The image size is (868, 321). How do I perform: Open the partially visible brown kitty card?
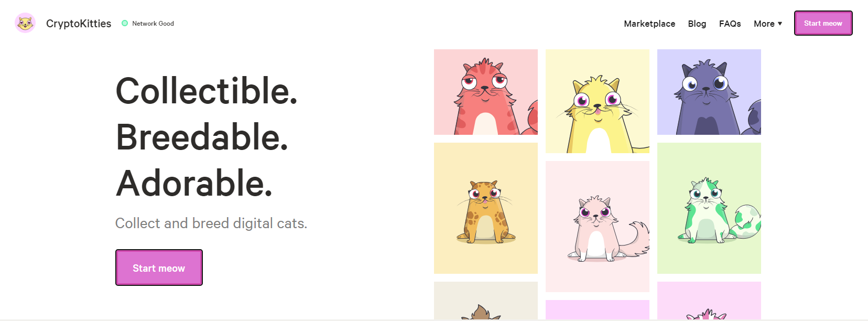[x=486, y=301]
